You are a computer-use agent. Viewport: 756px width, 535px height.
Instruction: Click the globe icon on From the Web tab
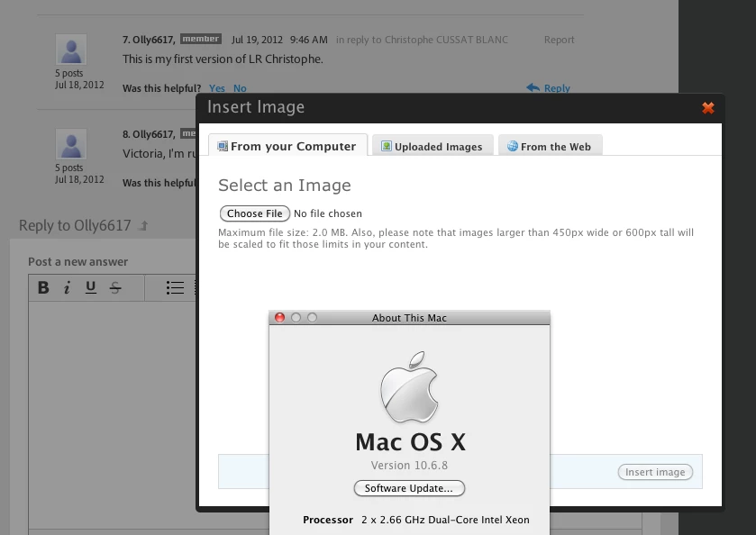513,146
